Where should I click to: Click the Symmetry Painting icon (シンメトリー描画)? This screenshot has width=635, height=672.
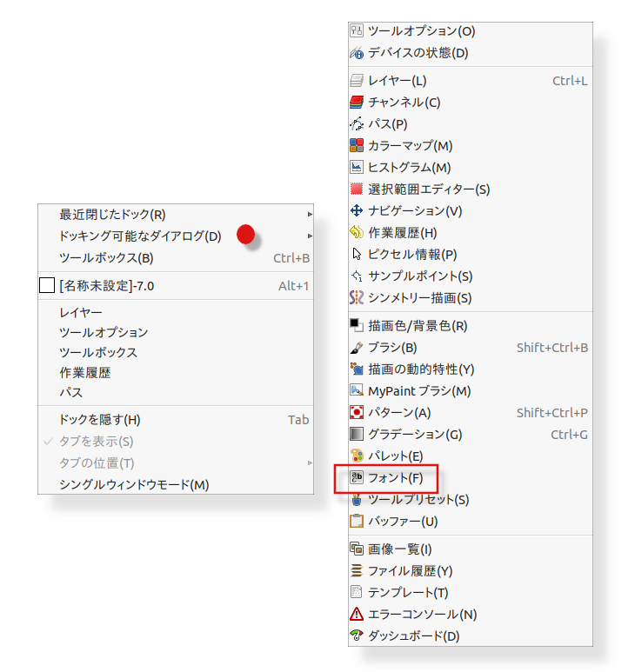tap(357, 298)
